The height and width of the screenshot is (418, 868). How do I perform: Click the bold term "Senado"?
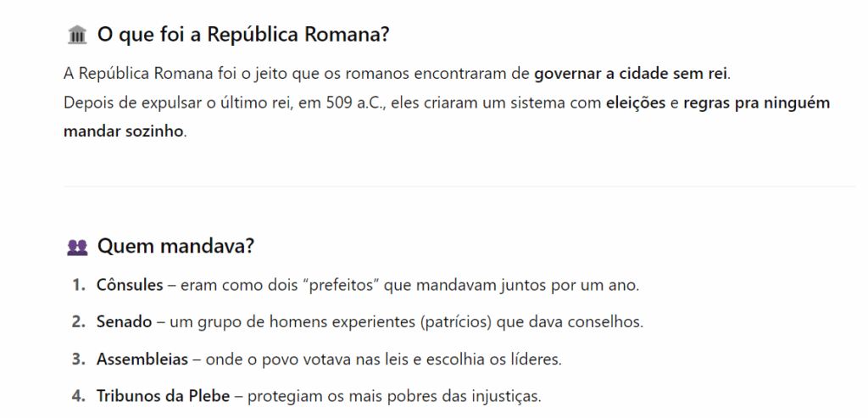(x=125, y=322)
